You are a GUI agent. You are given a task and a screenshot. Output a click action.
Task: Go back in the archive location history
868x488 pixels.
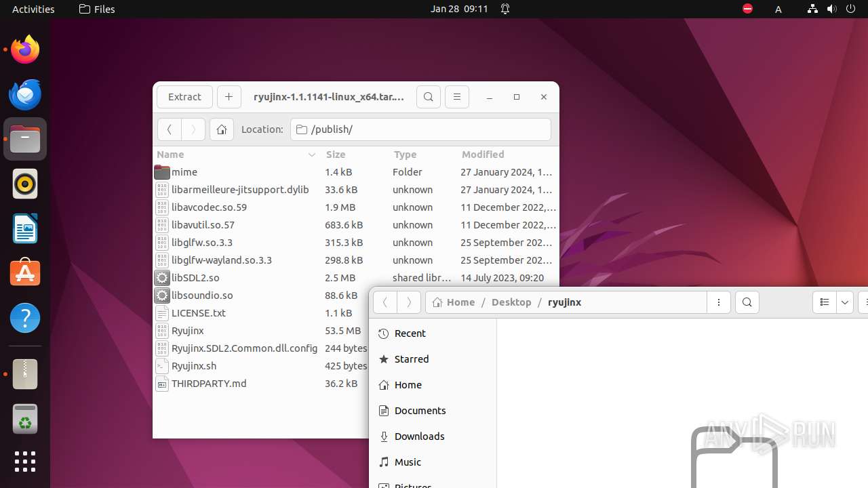click(170, 129)
